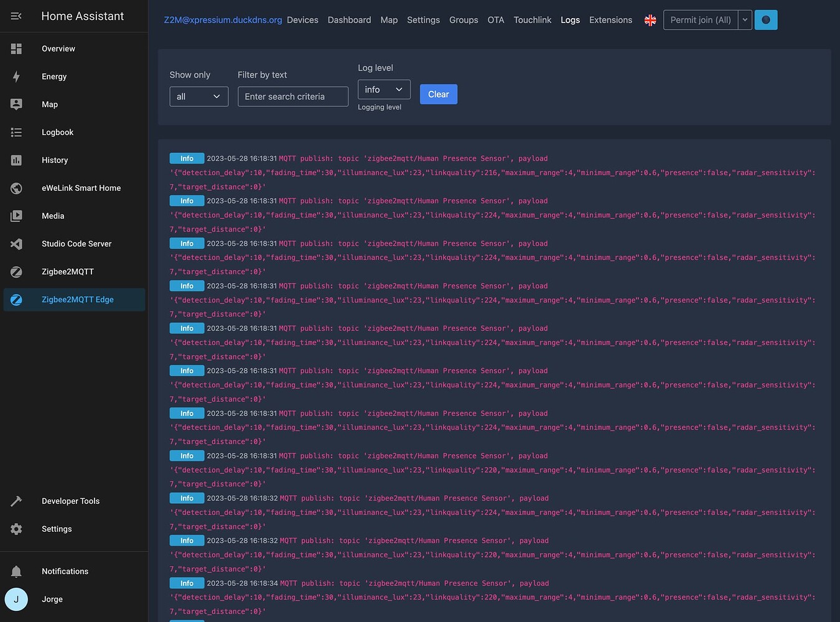
Task: Open the Groups tab
Action: coord(464,20)
